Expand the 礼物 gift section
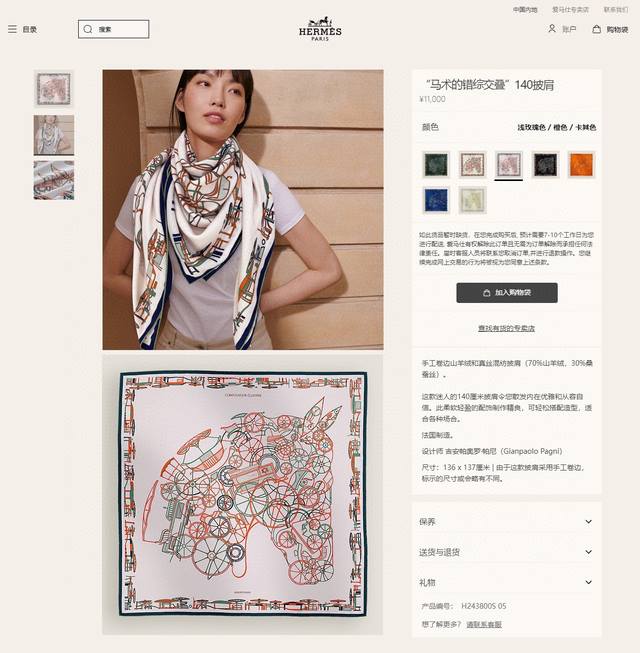 (506, 582)
